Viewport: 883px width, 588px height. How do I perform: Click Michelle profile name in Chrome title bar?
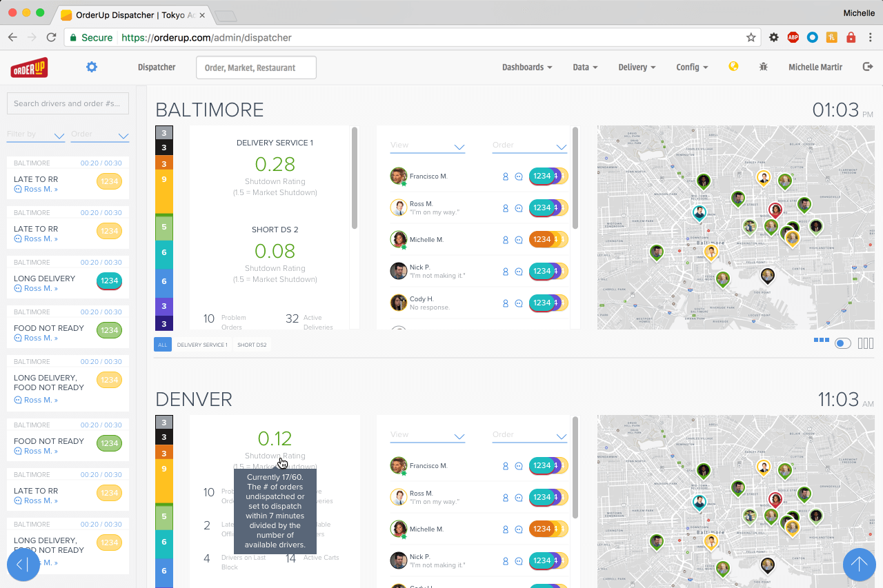tap(859, 13)
